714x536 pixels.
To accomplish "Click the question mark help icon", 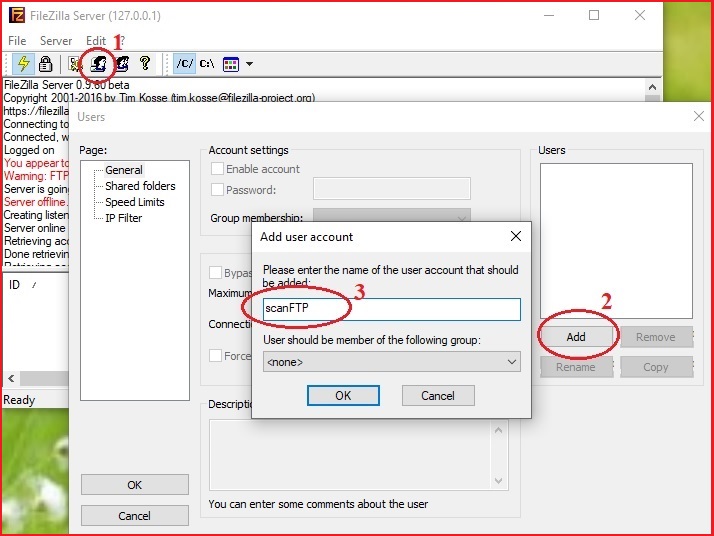I will point(145,63).
